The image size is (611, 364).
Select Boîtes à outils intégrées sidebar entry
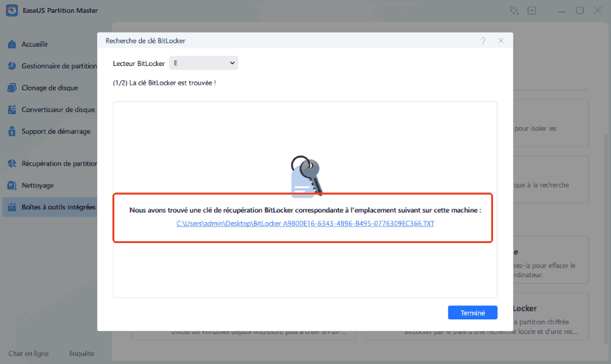point(50,207)
